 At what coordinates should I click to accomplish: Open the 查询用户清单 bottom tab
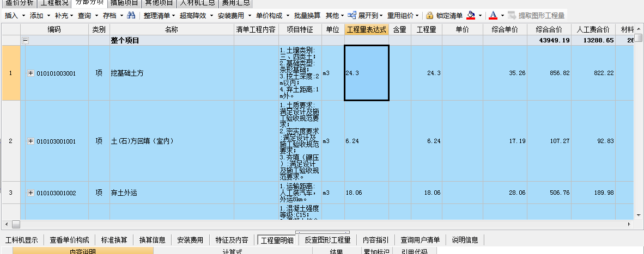tap(420, 240)
